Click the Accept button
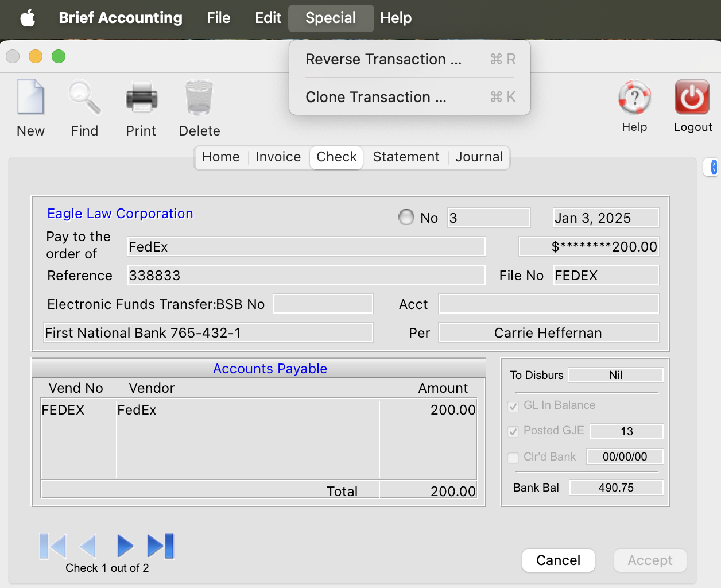Image resolution: width=721 pixels, height=588 pixels. click(x=650, y=560)
